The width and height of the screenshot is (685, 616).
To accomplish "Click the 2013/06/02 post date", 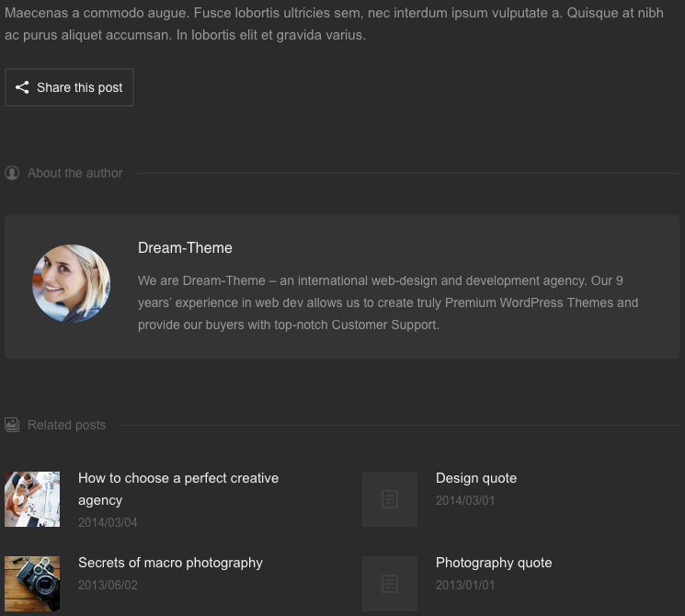I will (108, 585).
